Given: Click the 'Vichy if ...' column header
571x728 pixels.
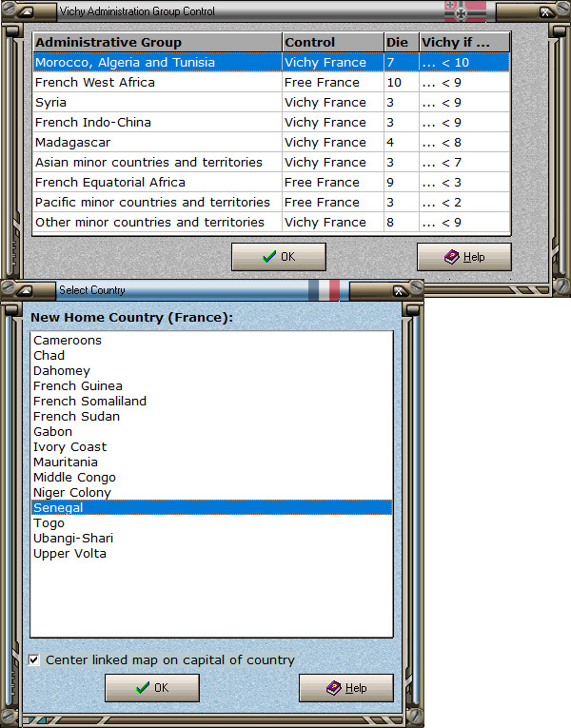Looking at the screenshot, I should [464, 42].
